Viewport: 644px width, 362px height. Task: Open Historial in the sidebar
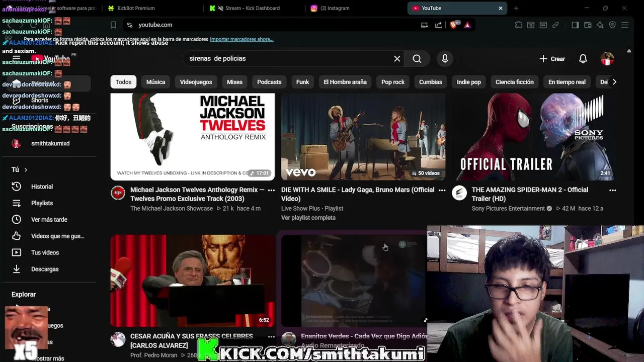tap(49, 187)
